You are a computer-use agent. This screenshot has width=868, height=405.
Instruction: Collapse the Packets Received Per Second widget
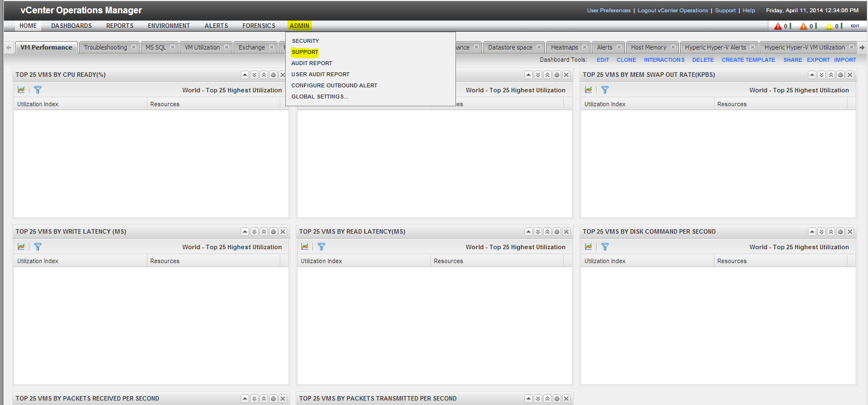[245, 398]
